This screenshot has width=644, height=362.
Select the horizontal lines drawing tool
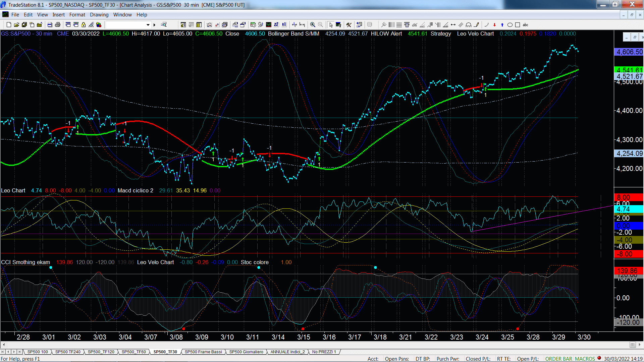coord(399,25)
